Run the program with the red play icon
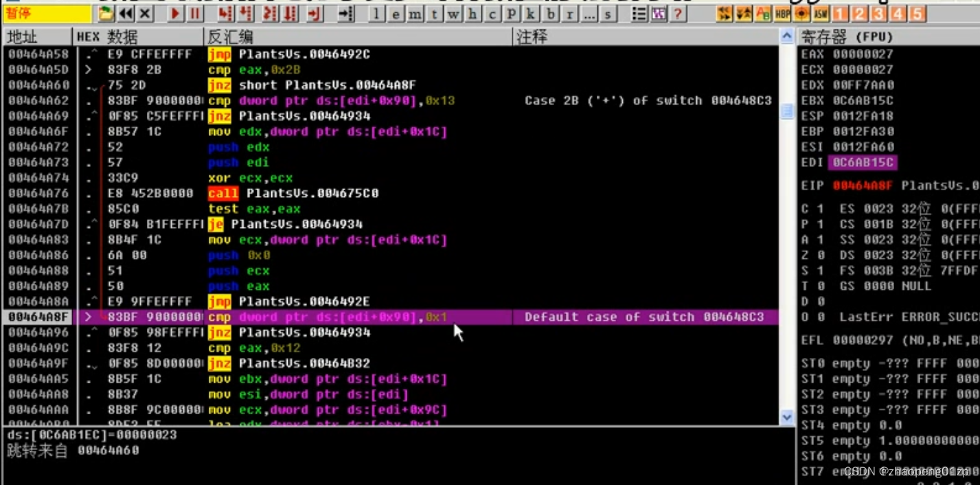 [175, 14]
